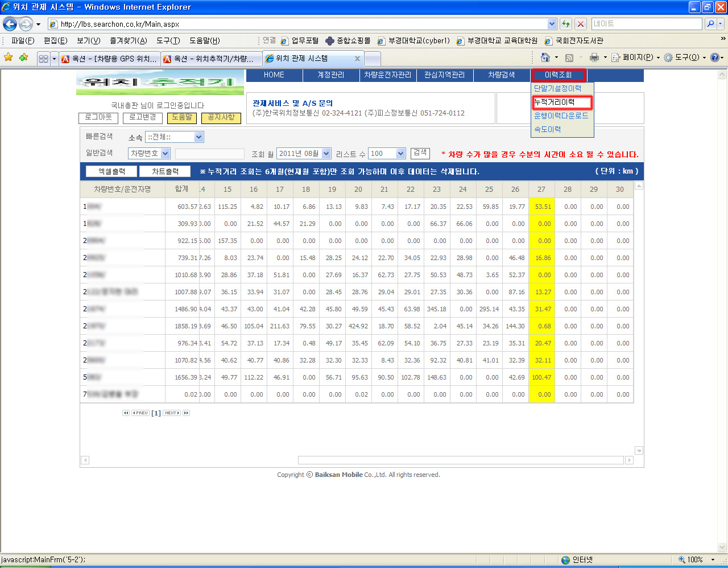Click the browser Back arrow button
The width and height of the screenshot is (728, 568).
tap(10, 24)
